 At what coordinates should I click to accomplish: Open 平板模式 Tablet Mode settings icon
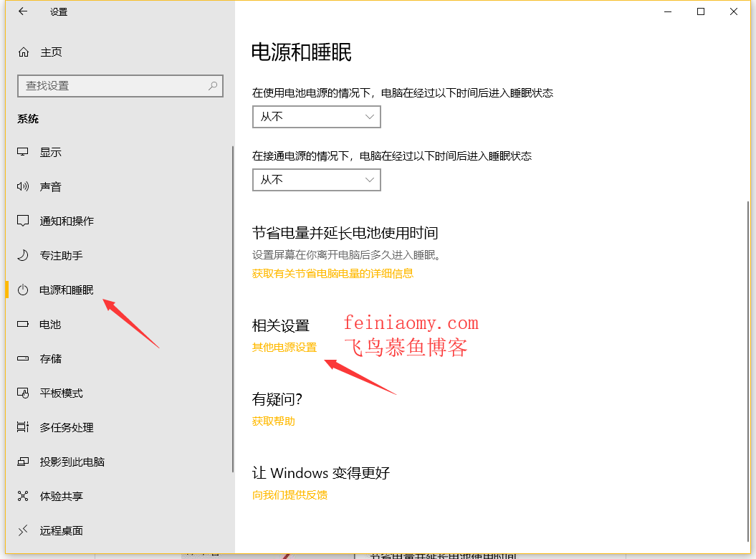click(x=22, y=393)
